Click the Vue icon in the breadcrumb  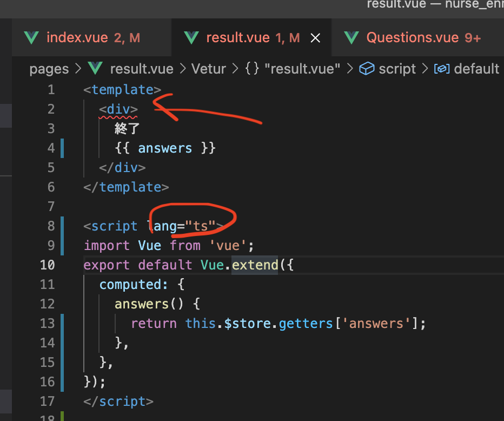(95, 69)
